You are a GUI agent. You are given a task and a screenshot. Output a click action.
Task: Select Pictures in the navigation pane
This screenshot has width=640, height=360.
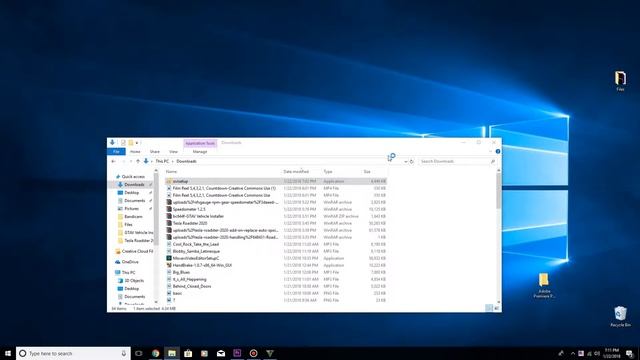coord(131,209)
